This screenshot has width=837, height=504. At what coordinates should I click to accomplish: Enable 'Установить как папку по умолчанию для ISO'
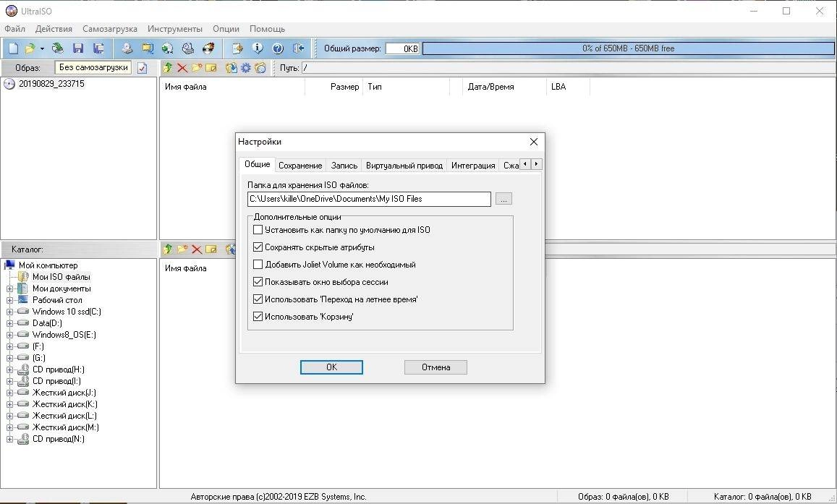pyautogui.click(x=258, y=230)
